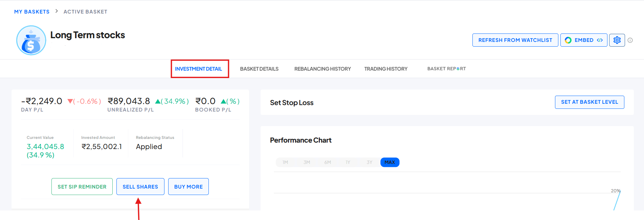Open basket settings via the gear icon
This screenshot has height=220, width=644.
pyautogui.click(x=617, y=40)
